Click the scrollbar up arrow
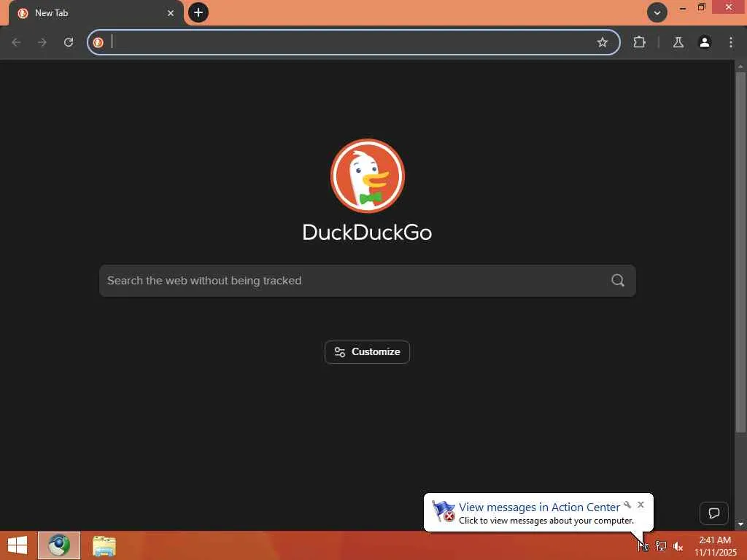Screen dimensions: 747x560 tap(740, 66)
